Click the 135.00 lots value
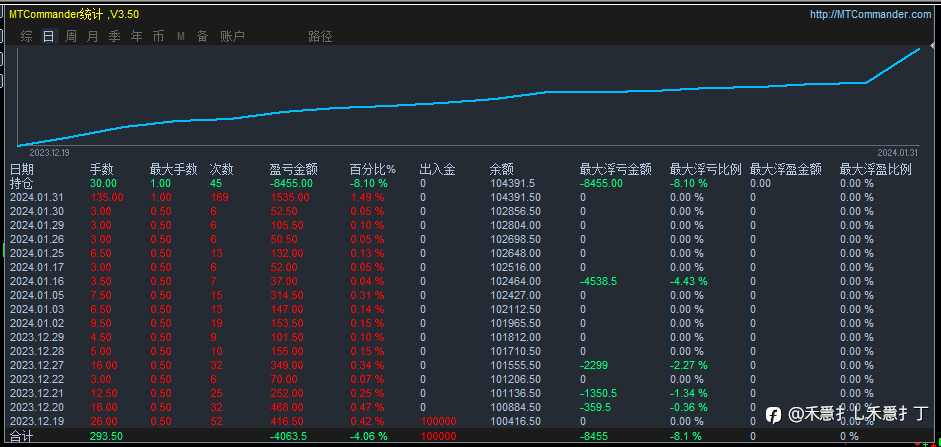941x447 pixels. pyautogui.click(x=107, y=197)
